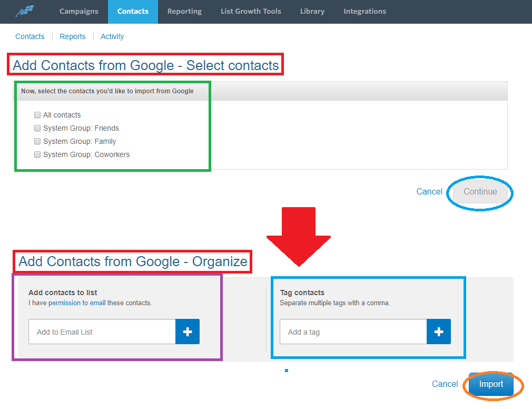532x409 pixels.
Task: Switch to the Contacts main tab
Action: [x=133, y=11]
